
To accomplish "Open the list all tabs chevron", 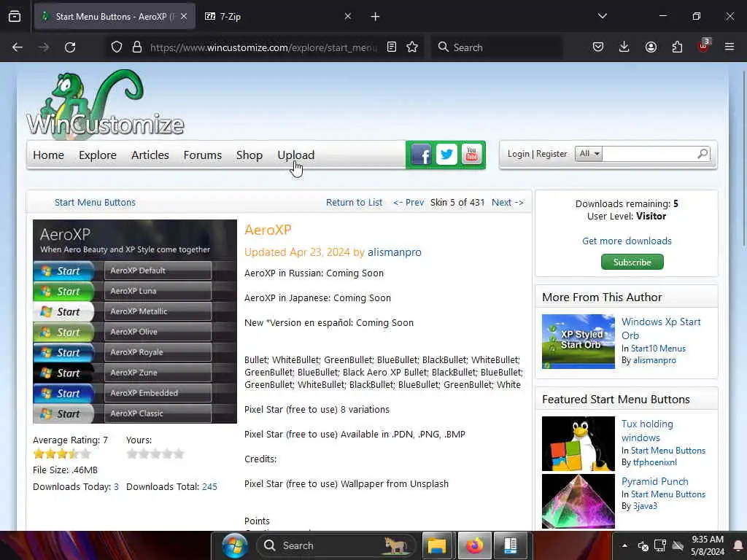I will (603, 16).
